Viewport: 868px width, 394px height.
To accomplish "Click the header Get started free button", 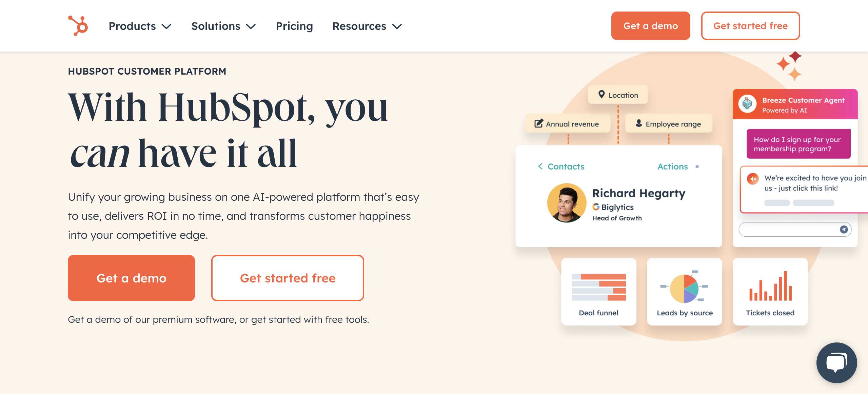I will (750, 26).
